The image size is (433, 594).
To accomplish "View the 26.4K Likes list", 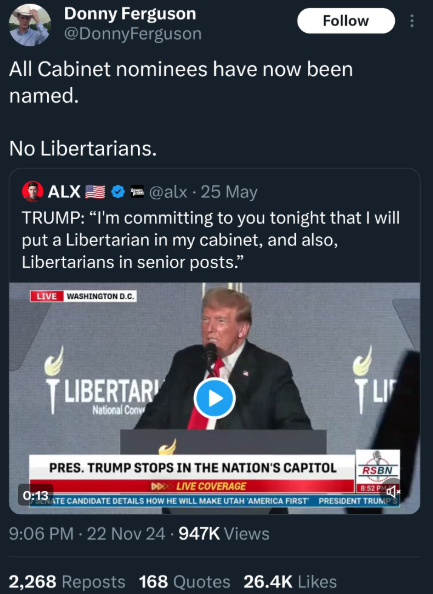I will coord(290,581).
